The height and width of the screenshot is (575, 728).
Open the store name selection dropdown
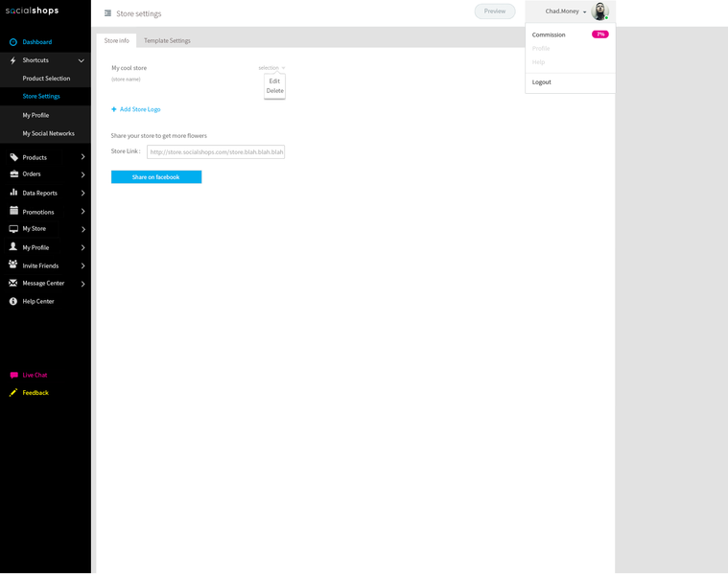point(271,68)
